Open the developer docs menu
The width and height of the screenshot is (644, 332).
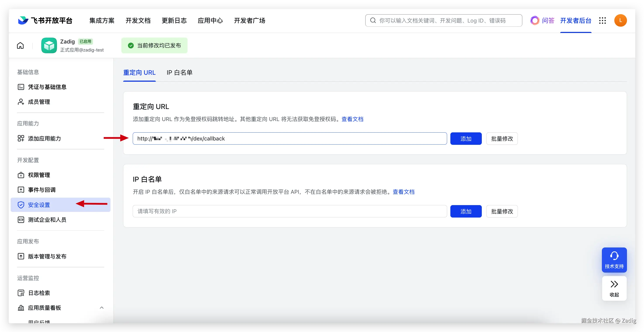[x=138, y=21]
